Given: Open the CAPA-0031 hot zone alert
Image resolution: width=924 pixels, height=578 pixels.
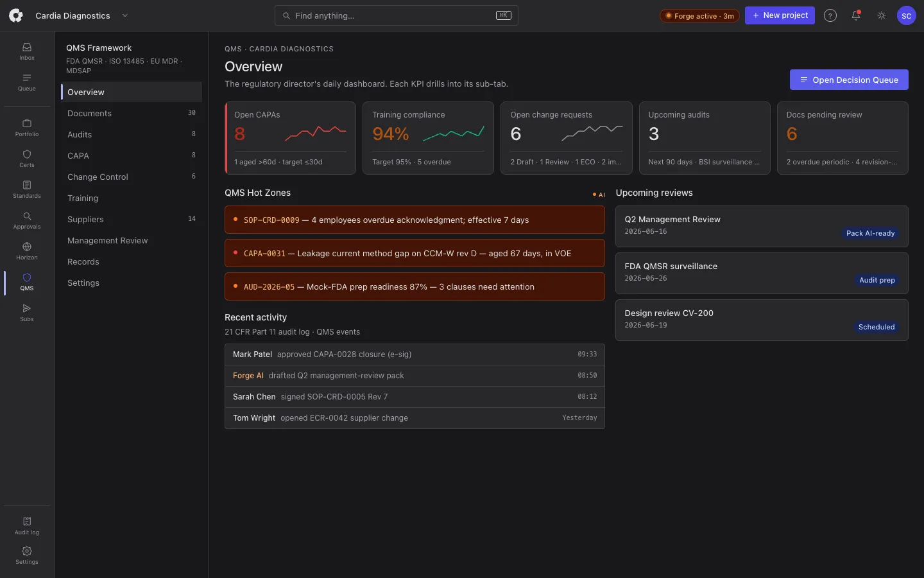Looking at the screenshot, I should point(415,253).
